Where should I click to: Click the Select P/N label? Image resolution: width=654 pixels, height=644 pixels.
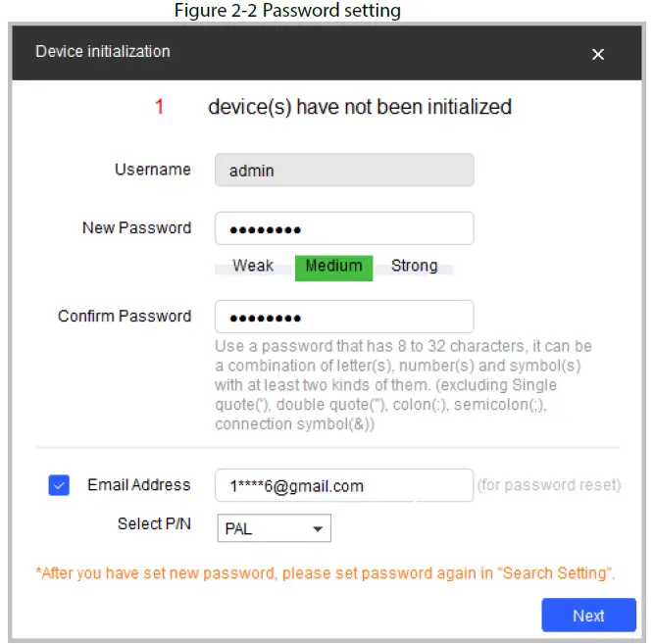(154, 523)
